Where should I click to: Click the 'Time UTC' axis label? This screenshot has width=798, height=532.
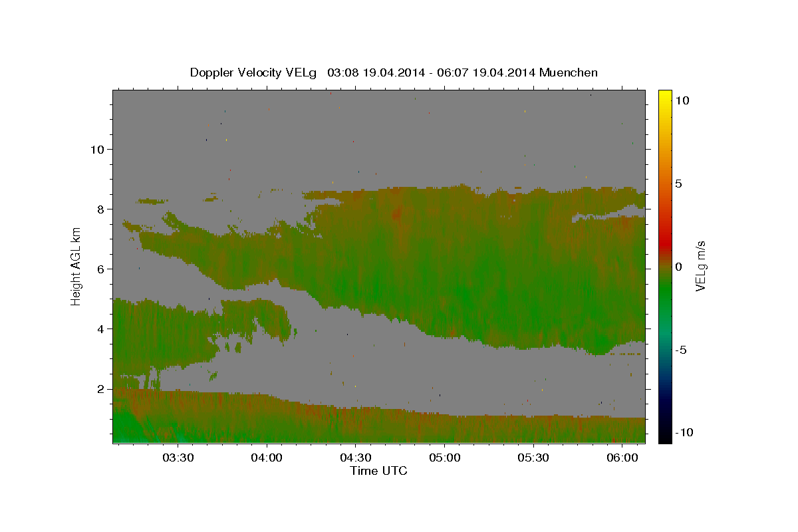pyautogui.click(x=378, y=471)
